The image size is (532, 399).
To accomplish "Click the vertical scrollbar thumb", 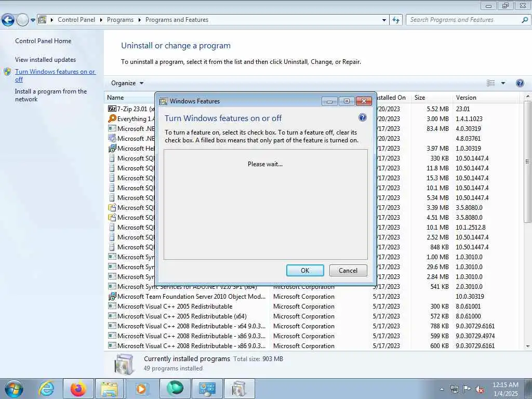I will click(x=528, y=162).
